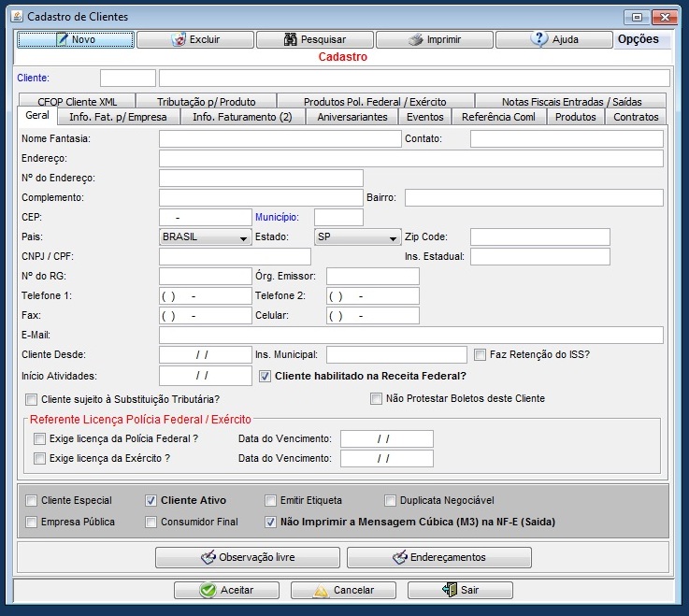Open Produtos Pol. Federal / Exército tab
This screenshot has height=616, width=689.
375,102
